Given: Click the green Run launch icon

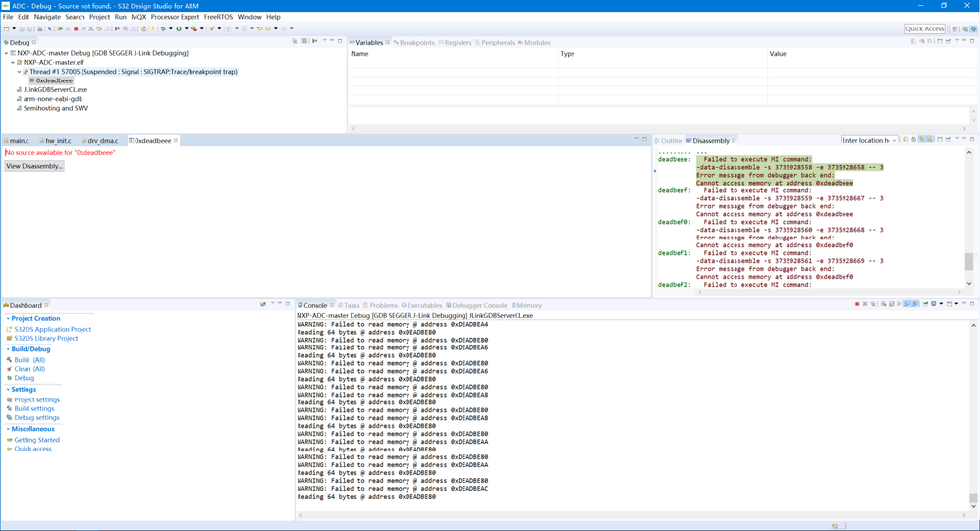Looking at the screenshot, I should pos(179,28).
